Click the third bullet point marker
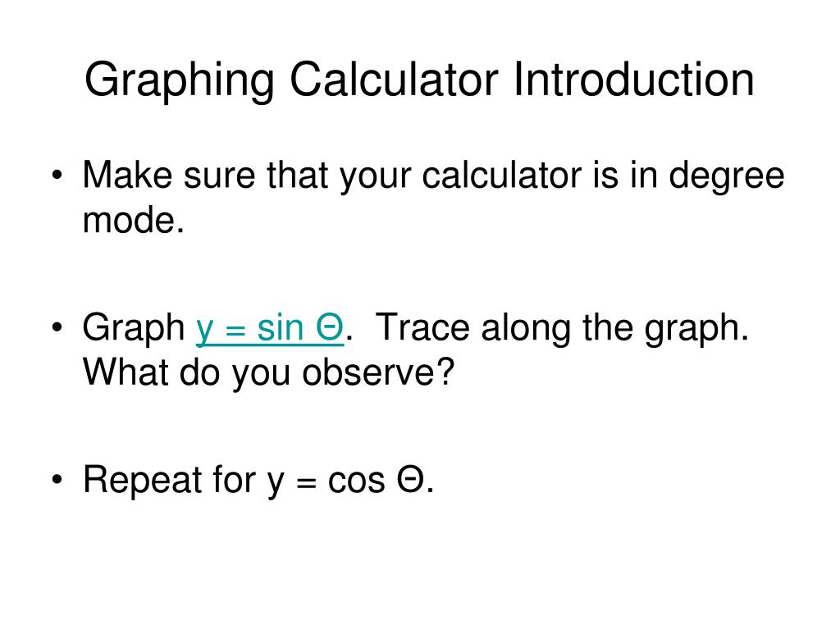 pyautogui.click(x=57, y=479)
